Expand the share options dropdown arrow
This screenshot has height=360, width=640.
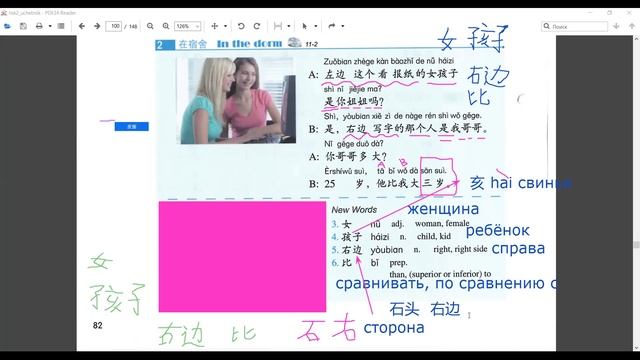tap(342, 26)
